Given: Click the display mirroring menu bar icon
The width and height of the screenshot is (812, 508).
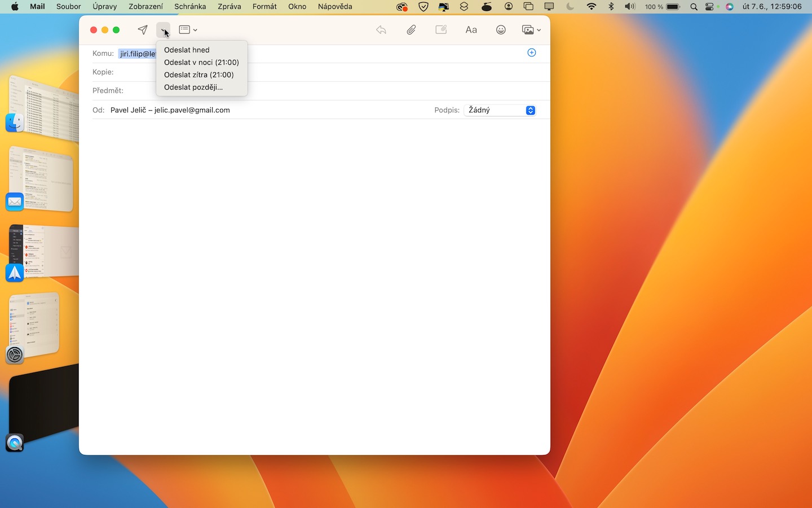Looking at the screenshot, I should pos(549,7).
